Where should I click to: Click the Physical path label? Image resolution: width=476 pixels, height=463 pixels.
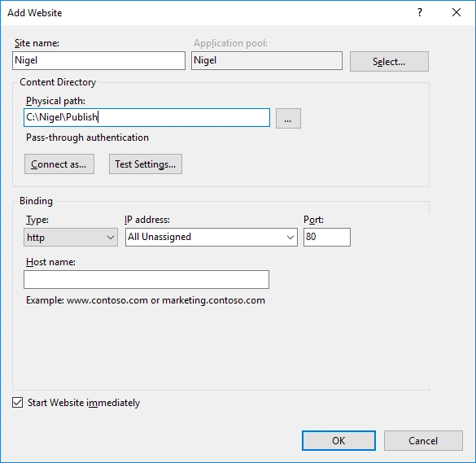coord(55,101)
